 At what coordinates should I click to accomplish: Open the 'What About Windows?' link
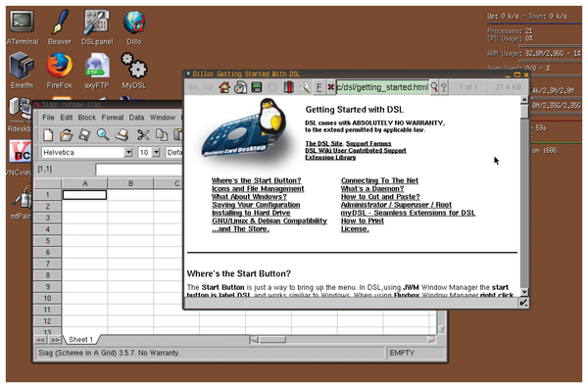249,197
